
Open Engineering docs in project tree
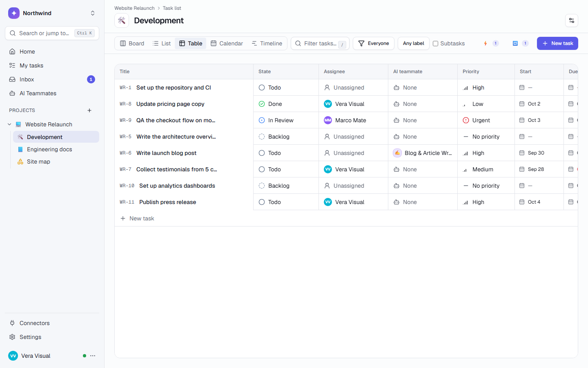(56, 149)
